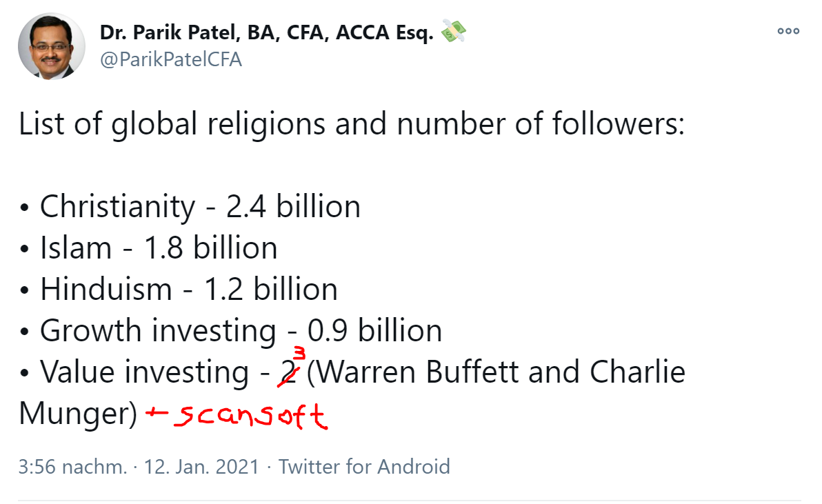Select the Islam - 1.8 billion line
The height and width of the screenshot is (504, 822).
(x=159, y=248)
